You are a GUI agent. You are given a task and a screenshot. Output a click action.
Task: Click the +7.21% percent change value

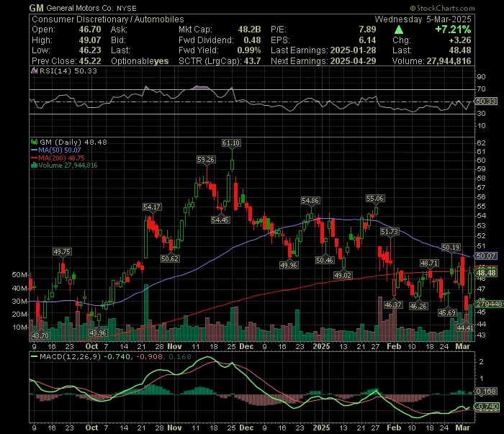(453, 30)
